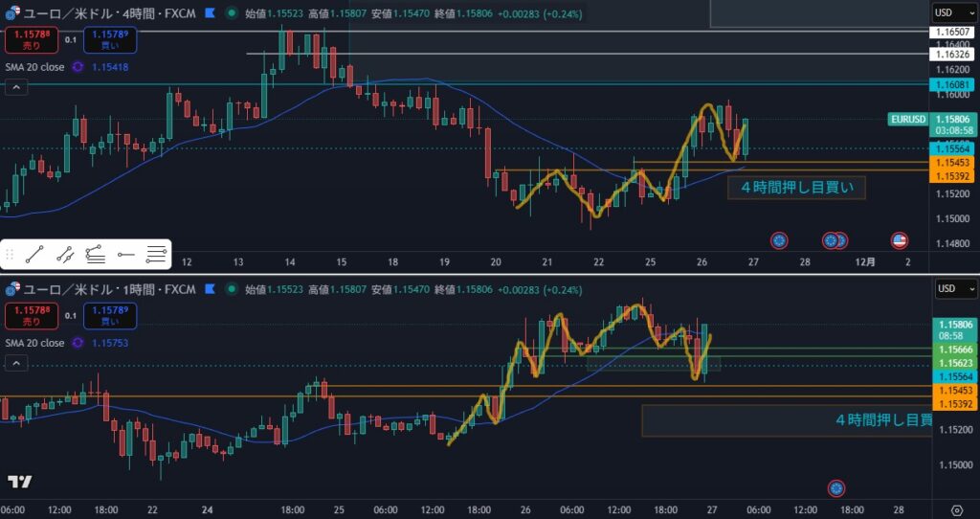Click the blue buy button on lower chart
Screen dimensions: 980x519
pyautogui.click(x=107, y=315)
